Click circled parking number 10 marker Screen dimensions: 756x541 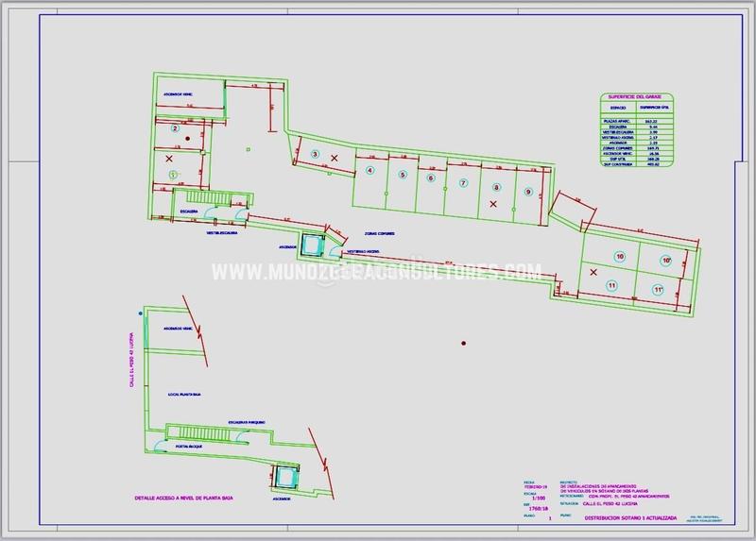click(620, 256)
